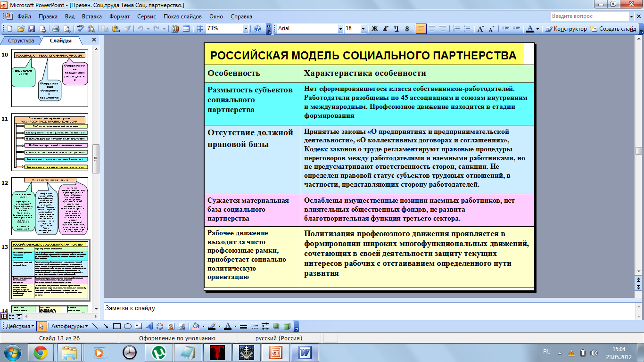644x362 pixels.
Task: Open the Правка menu
Action: point(48,16)
